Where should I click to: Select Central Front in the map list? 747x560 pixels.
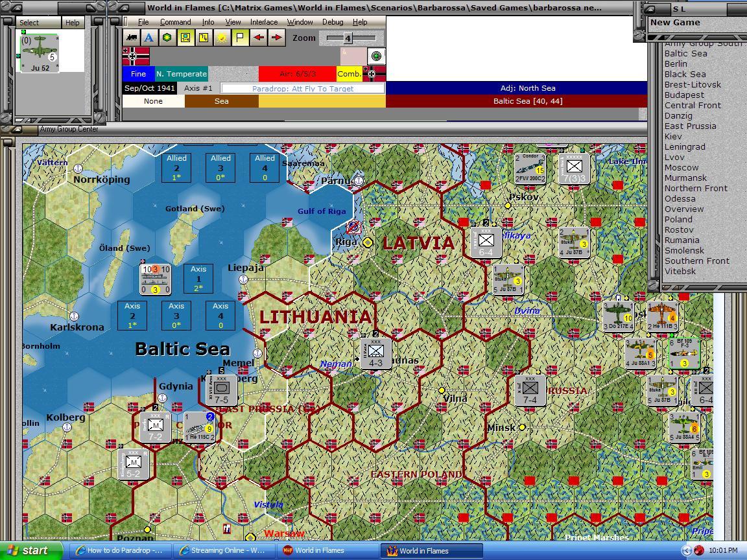tap(693, 105)
